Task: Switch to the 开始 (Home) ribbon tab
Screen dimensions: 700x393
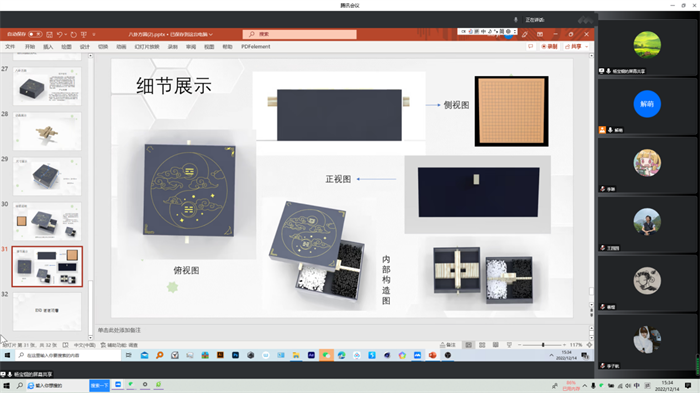Action: [30, 46]
